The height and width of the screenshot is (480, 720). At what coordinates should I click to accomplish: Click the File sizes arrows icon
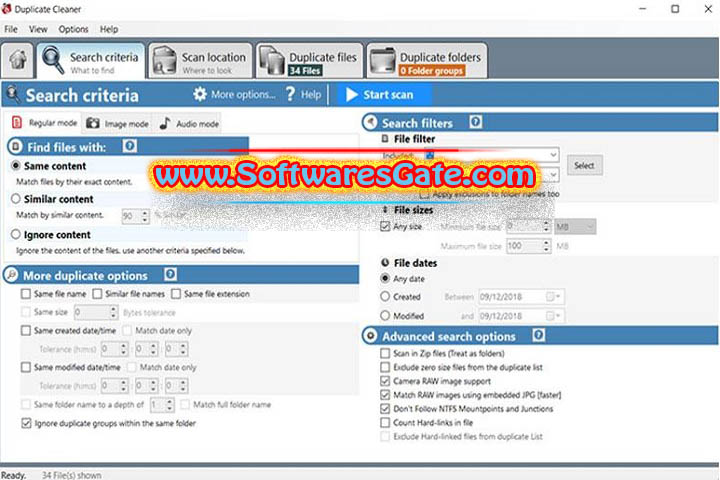[385, 209]
